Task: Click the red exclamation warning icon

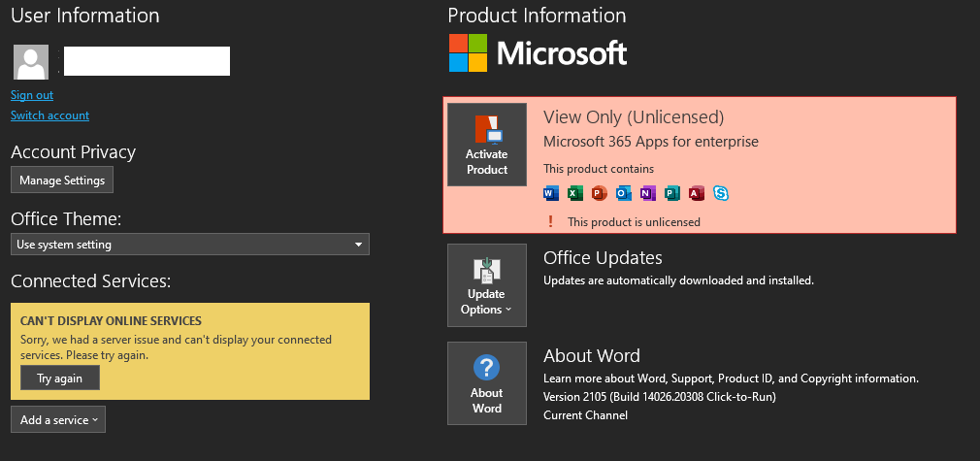Action: (550, 221)
